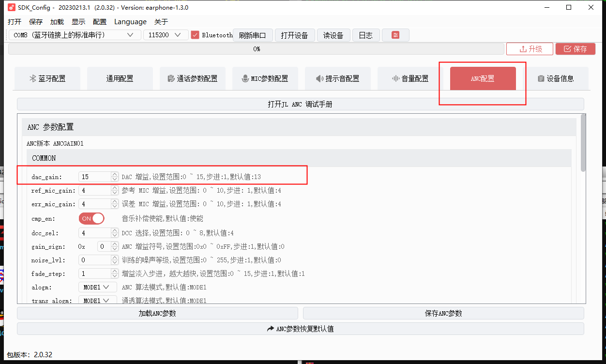Open the 设备信息 tab with clipboard icon
The width and height of the screenshot is (606, 364).
tap(556, 78)
